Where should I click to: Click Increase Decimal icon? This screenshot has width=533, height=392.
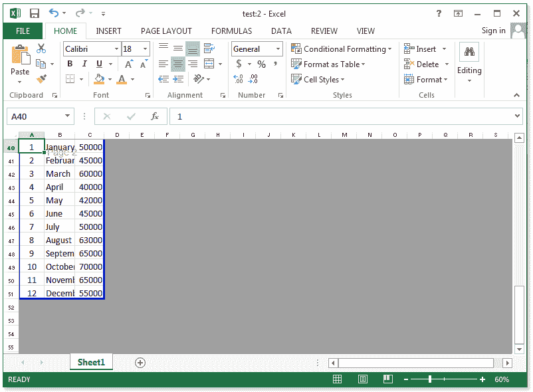(237, 78)
